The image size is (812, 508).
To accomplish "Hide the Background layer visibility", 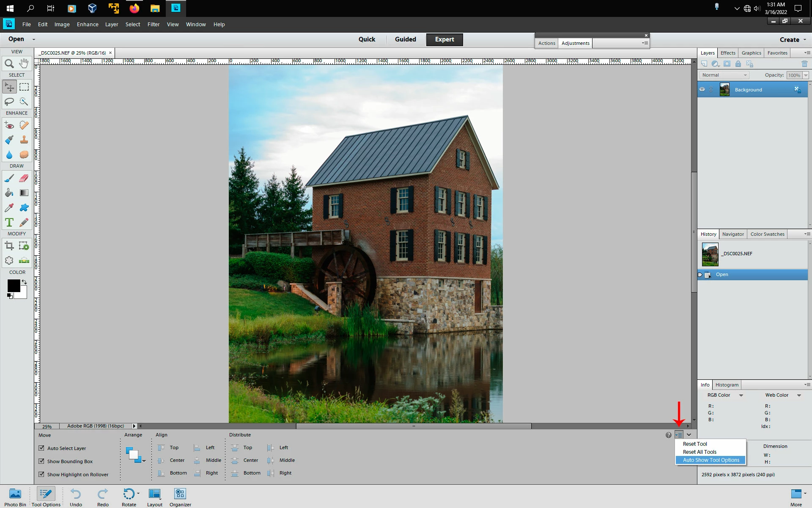I will (x=702, y=89).
